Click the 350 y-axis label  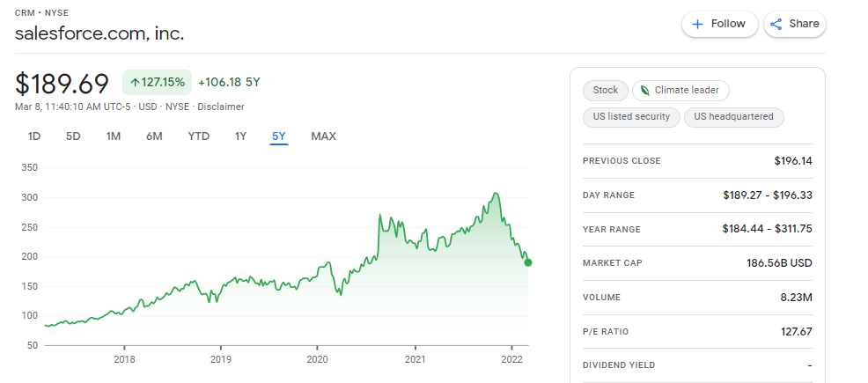coord(30,167)
